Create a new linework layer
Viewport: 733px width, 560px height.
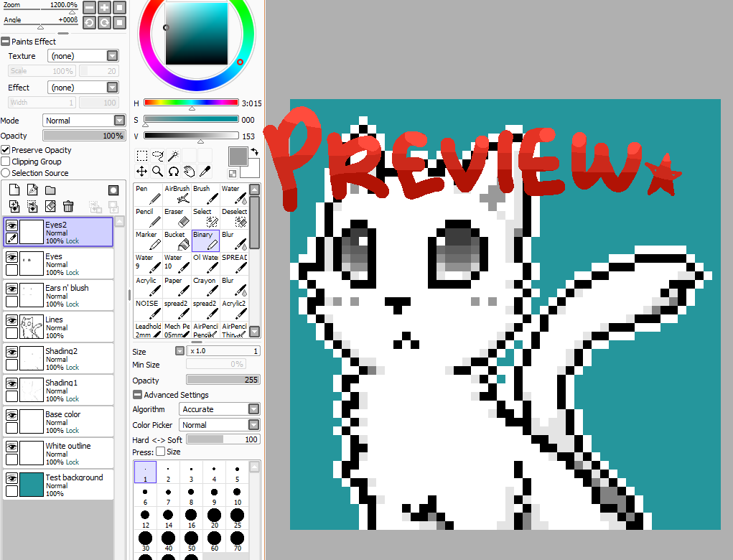32,190
